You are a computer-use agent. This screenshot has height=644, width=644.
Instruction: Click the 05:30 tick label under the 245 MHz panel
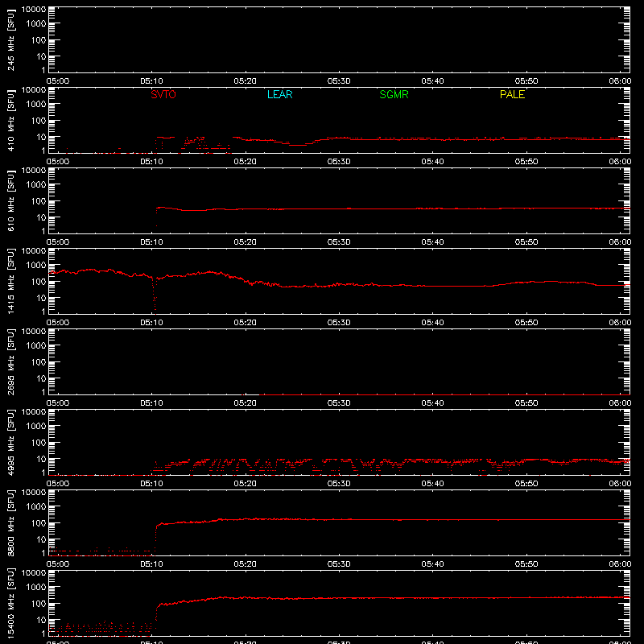click(x=339, y=81)
